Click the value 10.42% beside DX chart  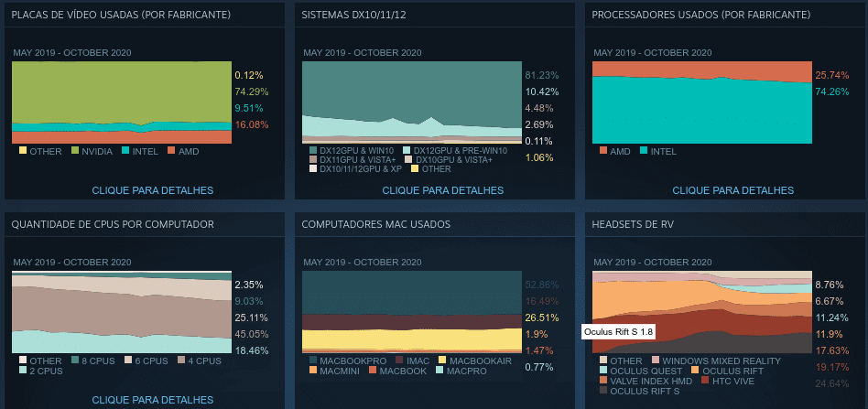542,91
